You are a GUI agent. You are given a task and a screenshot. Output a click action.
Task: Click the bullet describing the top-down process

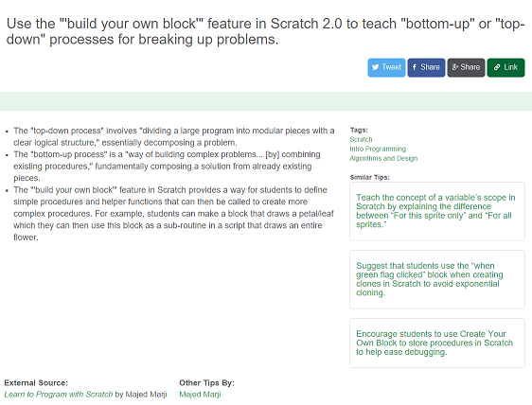(x=174, y=136)
